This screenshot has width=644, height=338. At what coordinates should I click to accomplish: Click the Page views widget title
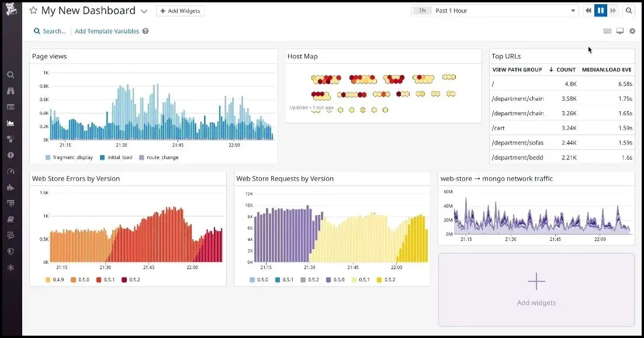(x=49, y=56)
